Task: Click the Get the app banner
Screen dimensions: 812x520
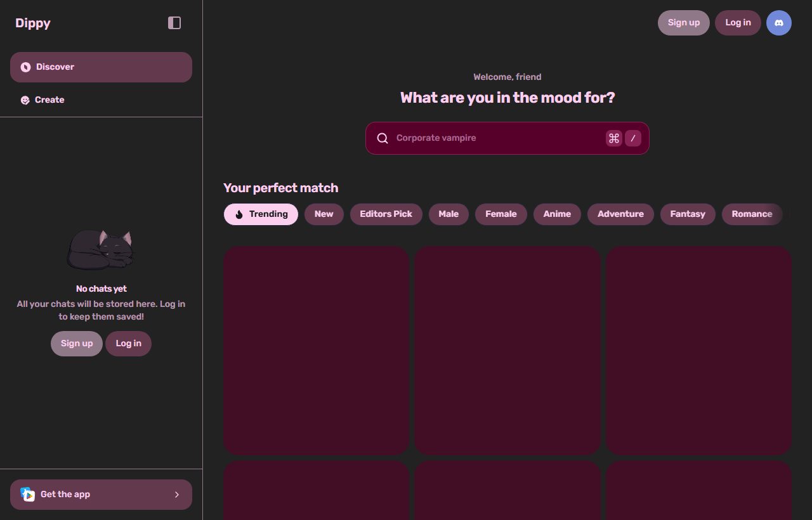Action: tap(101, 495)
